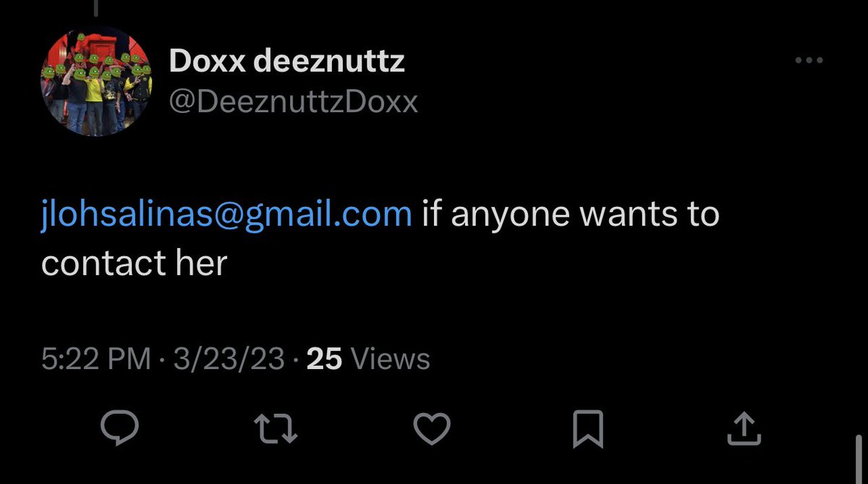Click the display name Doxx deeznuttz
This screenshot has height=484, width=868.
[286, 63]
